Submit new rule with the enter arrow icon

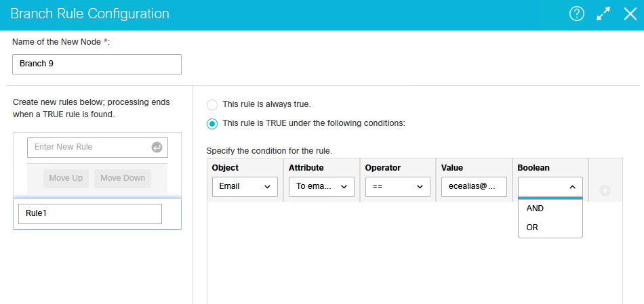click(x=157, y=147)
